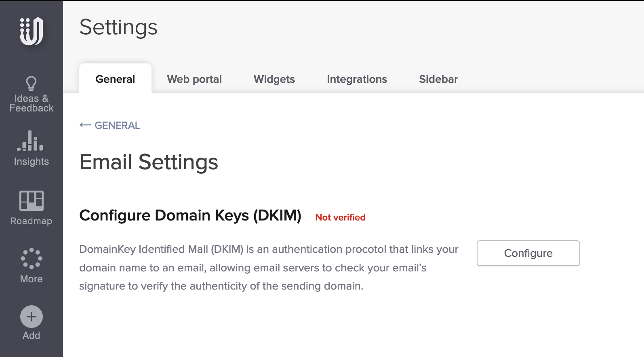Click the Configure button for DKIM
The image size is (644, 357).
(528, 253)
